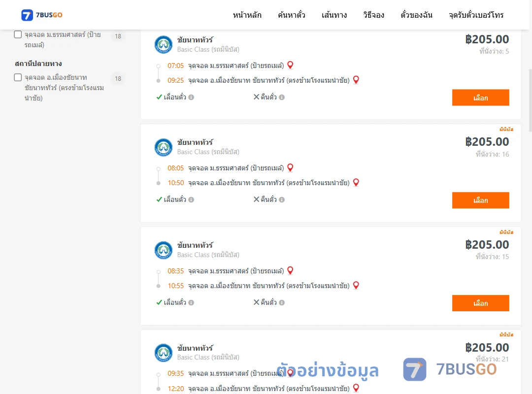Show คืนตั๋ว info icon on 07:05 trip

282,98
